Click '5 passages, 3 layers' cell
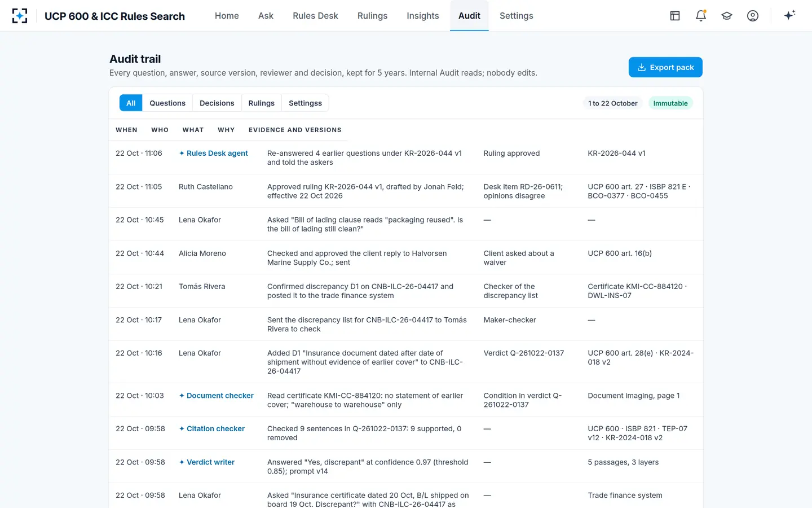Screen dimensions: 812x508 (623, 462)
